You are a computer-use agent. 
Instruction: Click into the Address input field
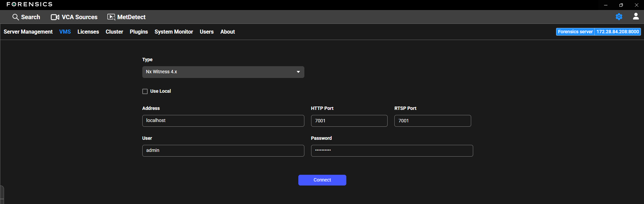(223, 121)
